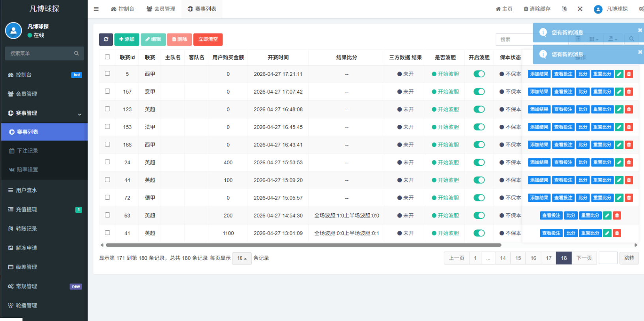Viewport: 644px width, 321px height.
Task: Open the per-page records dropdown showing 10
Action: 242,258
